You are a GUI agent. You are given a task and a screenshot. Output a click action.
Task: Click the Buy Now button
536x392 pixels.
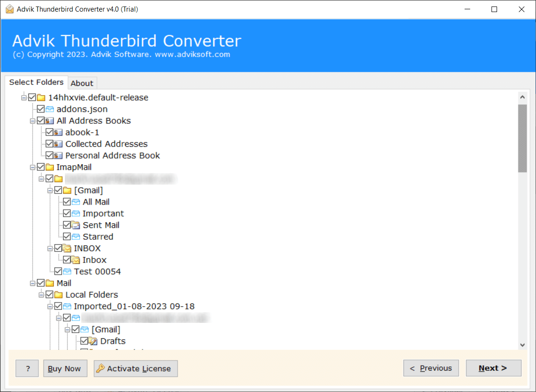65,368
